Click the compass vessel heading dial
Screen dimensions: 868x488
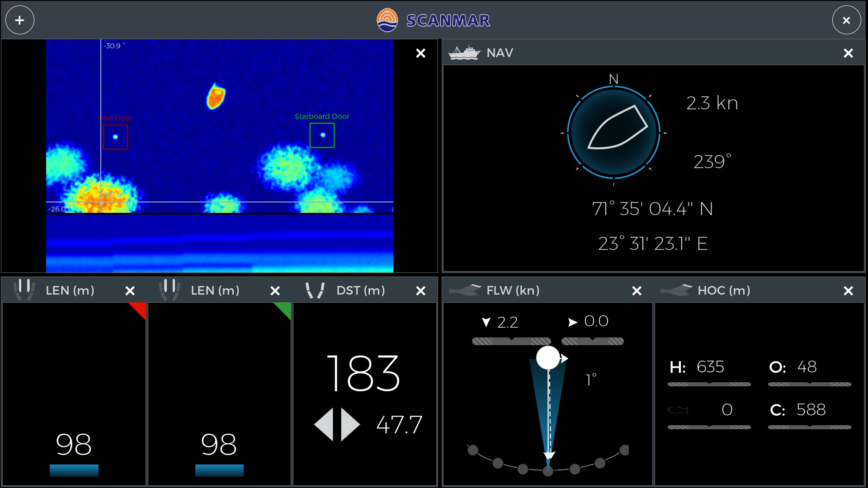click(x=613, y=132)
